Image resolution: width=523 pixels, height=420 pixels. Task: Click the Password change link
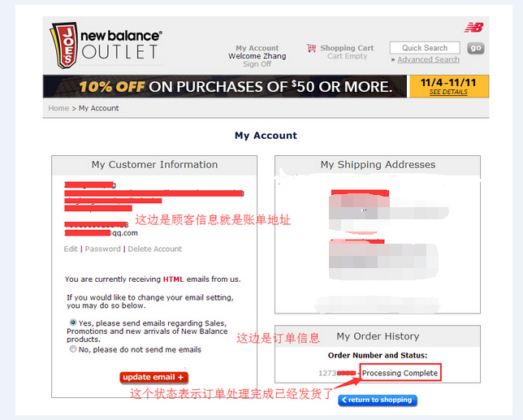(x=102, y=249)
